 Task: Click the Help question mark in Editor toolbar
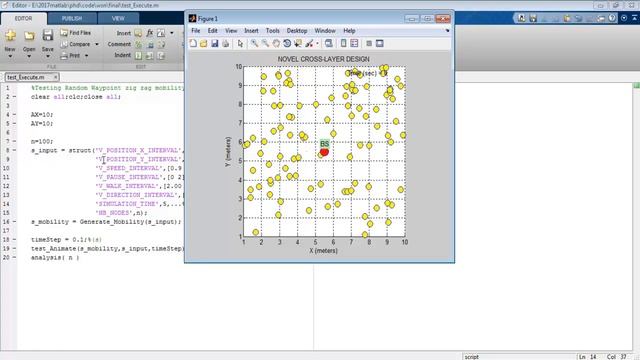coord(612,18)
